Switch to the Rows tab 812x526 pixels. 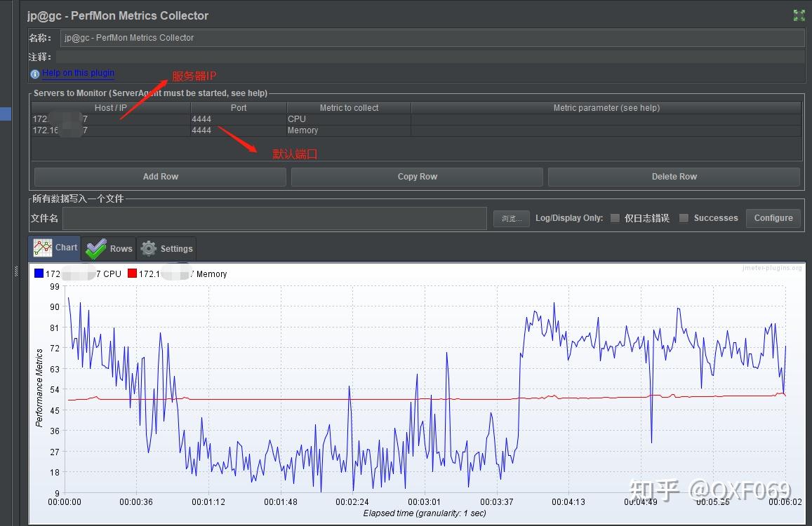coord(109,248)
